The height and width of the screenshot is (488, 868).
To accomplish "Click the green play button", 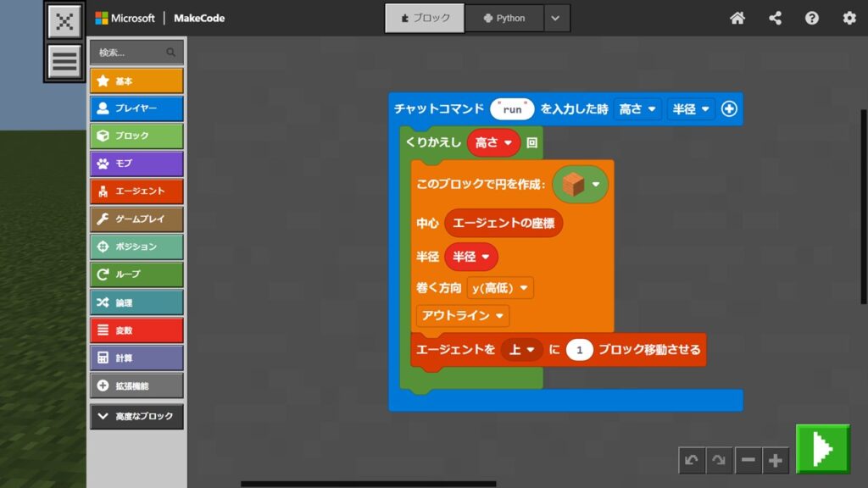I will (822, 449).
